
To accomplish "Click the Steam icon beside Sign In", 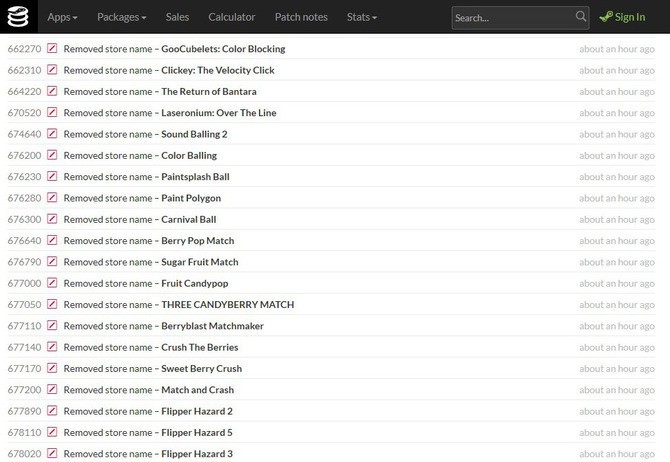I will (x=606, y=17).
